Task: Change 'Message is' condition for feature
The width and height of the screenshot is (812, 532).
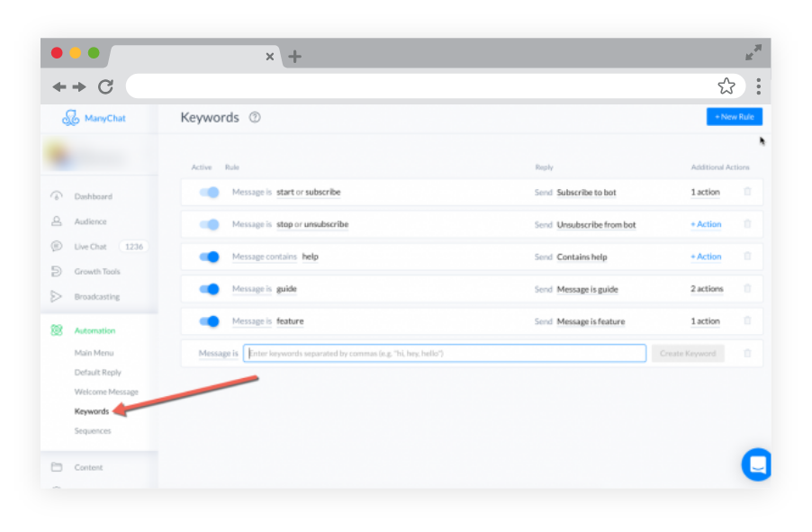Action: [252, 321]
